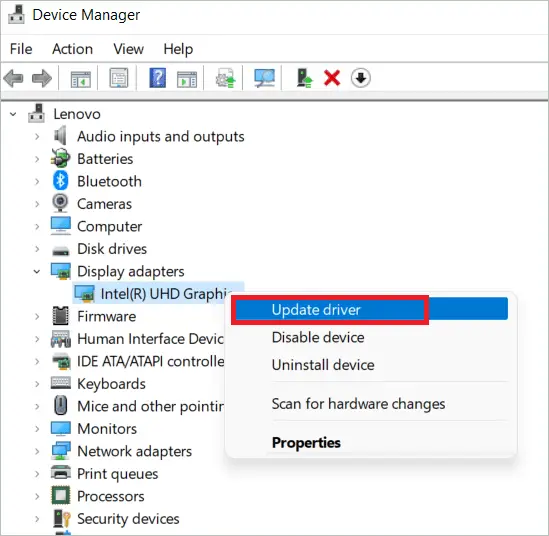Open the Help menu
Screen dimensions: 549x536
coord(178,49)
